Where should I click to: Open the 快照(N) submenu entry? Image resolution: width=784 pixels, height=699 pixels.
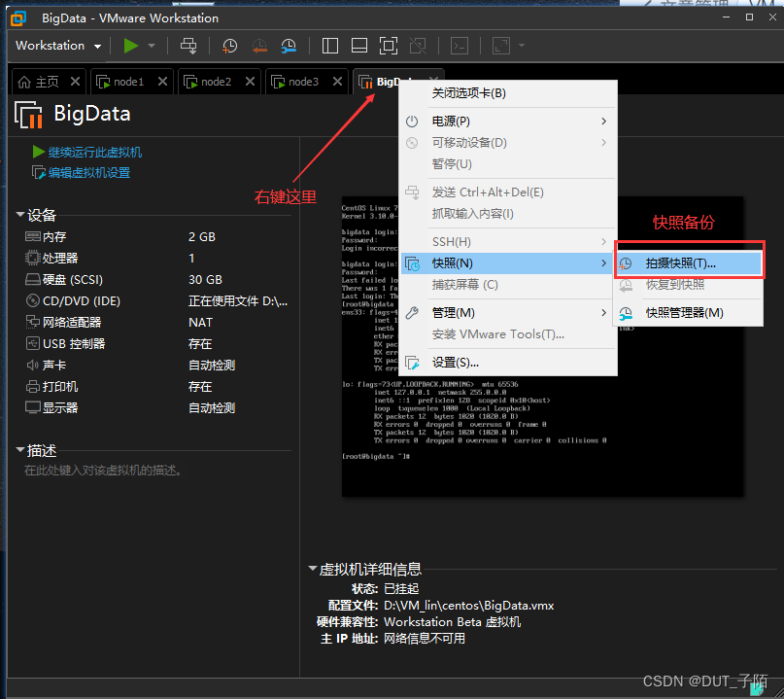(508, 263)
